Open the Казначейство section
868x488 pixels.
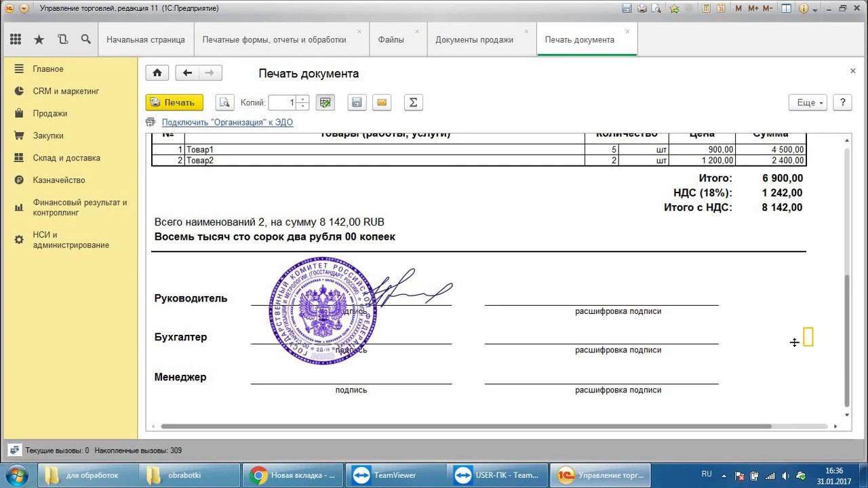[59, 180]
